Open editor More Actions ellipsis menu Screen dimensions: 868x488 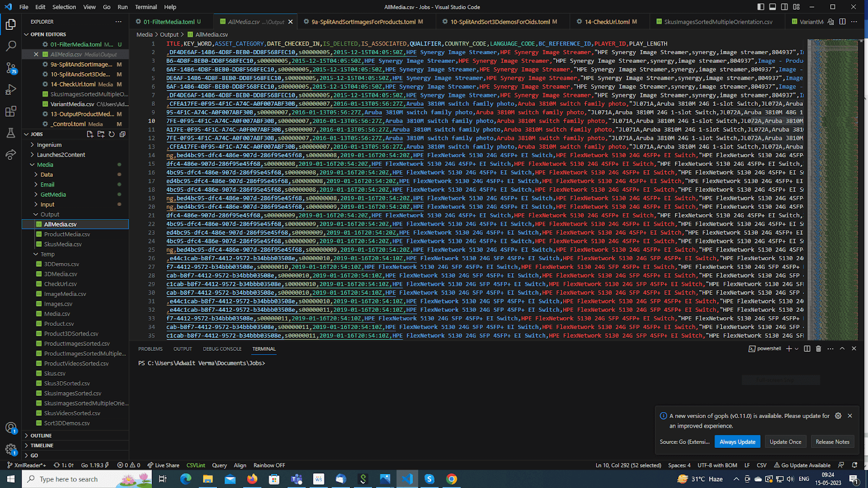(854, 22)
